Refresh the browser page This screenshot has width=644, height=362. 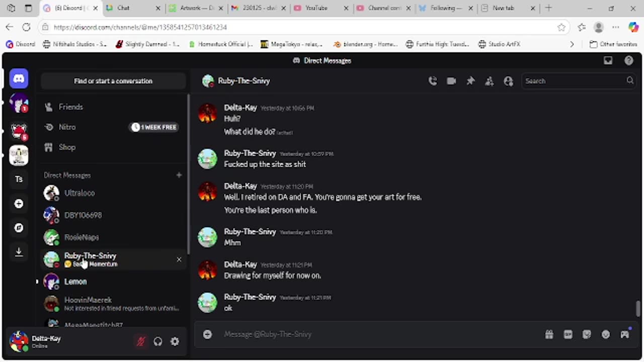tap(26, 27)
